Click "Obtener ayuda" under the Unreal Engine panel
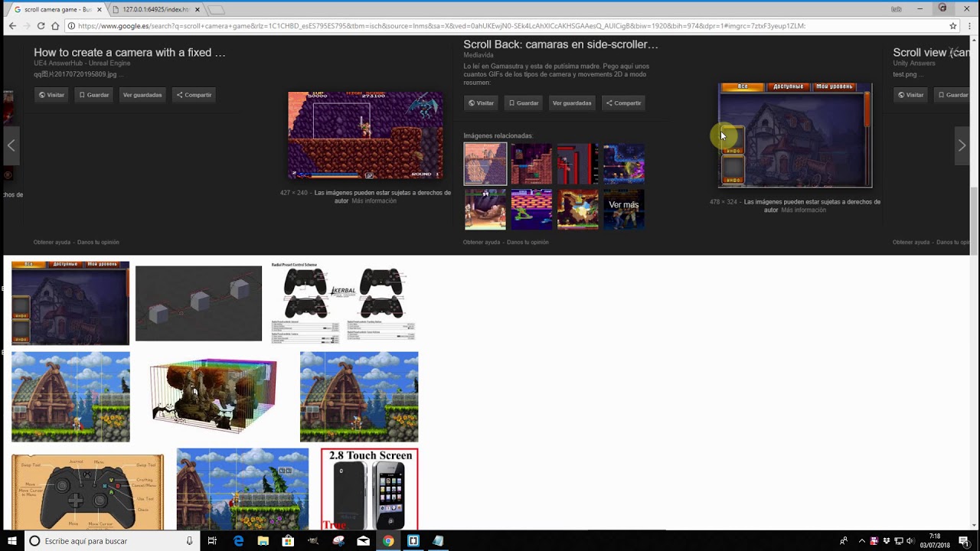The image size is (980, 551). click(x=52, y=243)
